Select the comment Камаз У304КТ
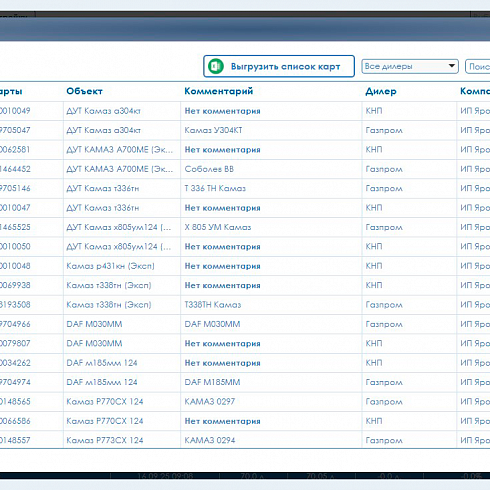The image size is (490, 490). coord(213,130)
